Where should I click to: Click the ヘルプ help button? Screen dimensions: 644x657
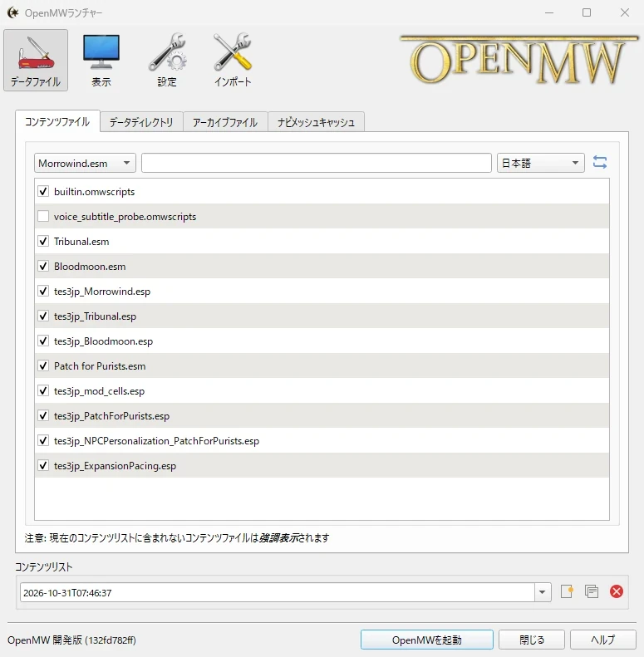point(603,640)
